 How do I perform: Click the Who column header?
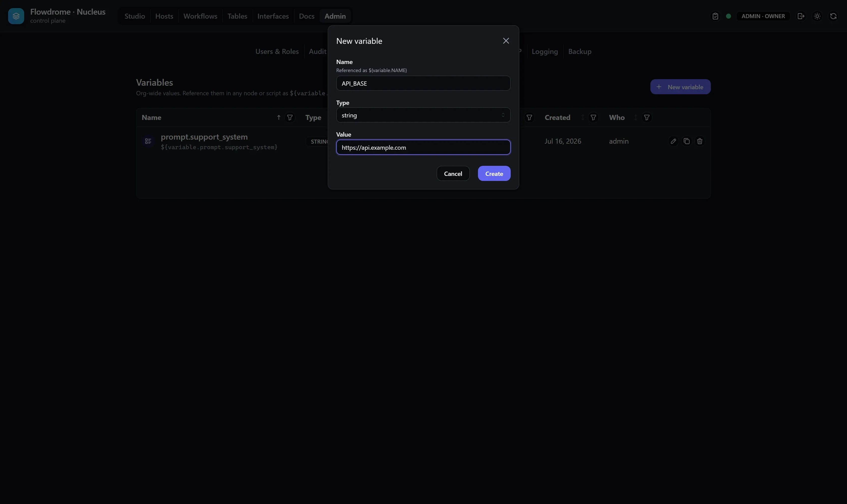617,117
